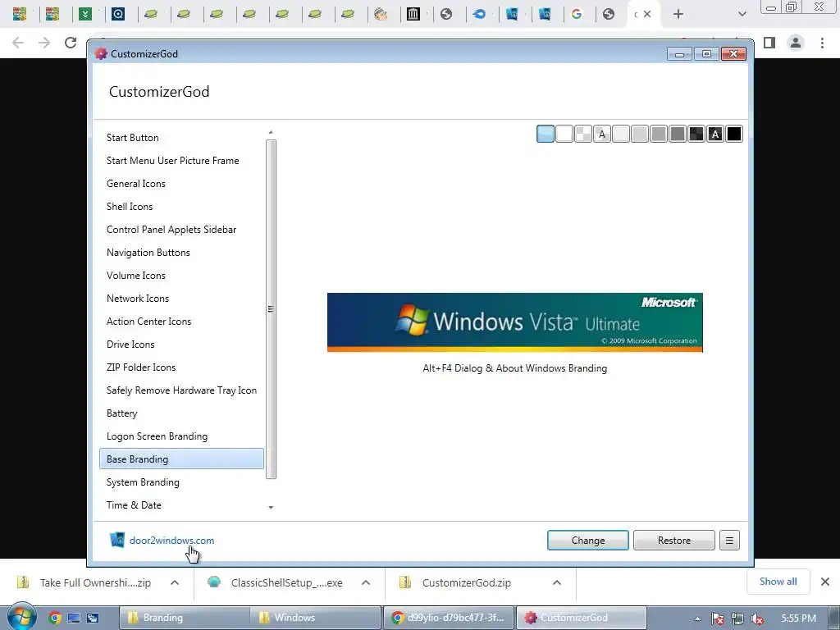Choose Volume Icons category
This screenshot has height=630, width=840.
pyautogui.click(x=181, y=276)
